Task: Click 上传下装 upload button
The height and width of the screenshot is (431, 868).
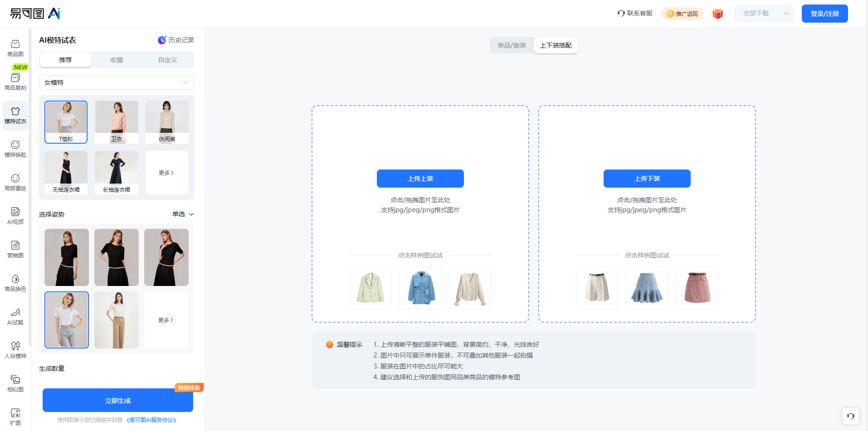Action: (x=647, y=179)
